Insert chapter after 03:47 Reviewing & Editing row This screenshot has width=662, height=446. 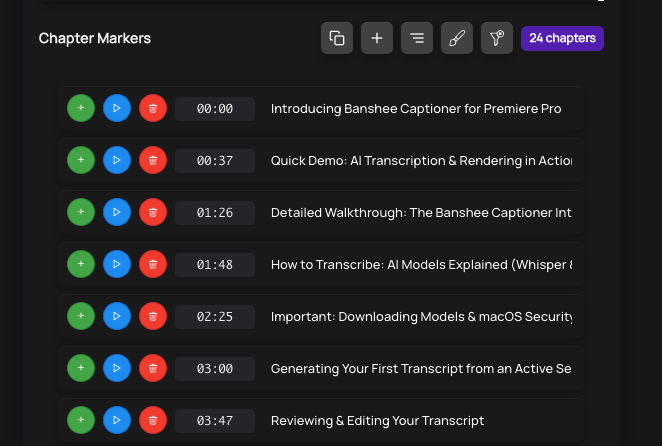pyautogui.click(x=81, y=420)
